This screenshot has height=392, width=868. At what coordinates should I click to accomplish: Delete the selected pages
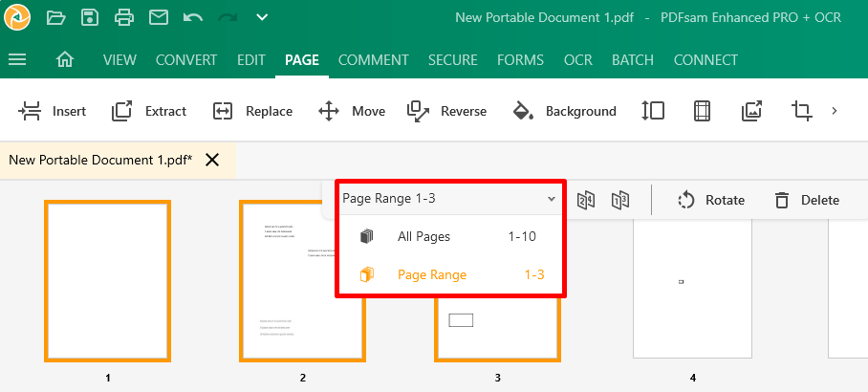pos(807,200)
